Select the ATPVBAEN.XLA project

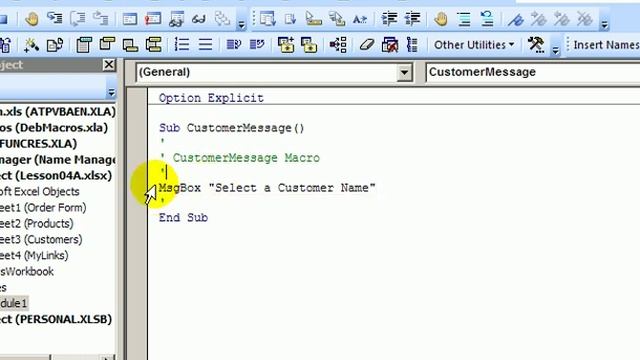pyautogui.click(x=58, y=111)
